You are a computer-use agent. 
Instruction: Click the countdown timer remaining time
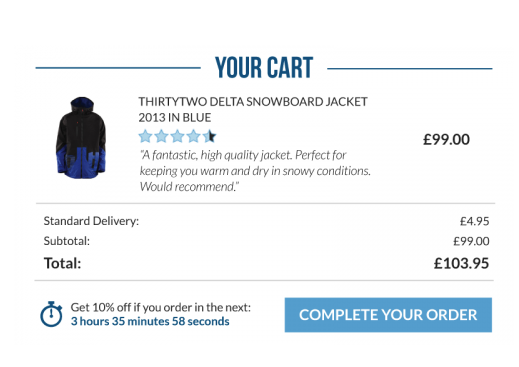pyautogui.click(x=150, y=321)
